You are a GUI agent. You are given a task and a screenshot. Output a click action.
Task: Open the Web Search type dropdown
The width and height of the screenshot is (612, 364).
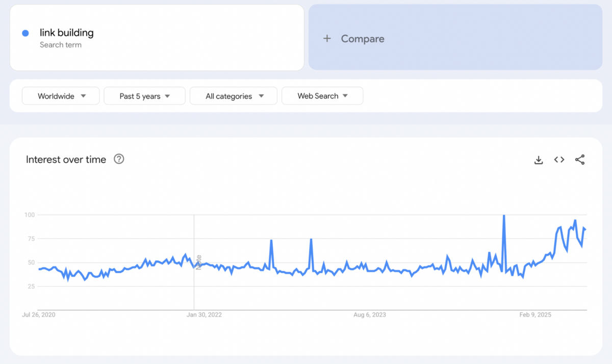point(322,96)
